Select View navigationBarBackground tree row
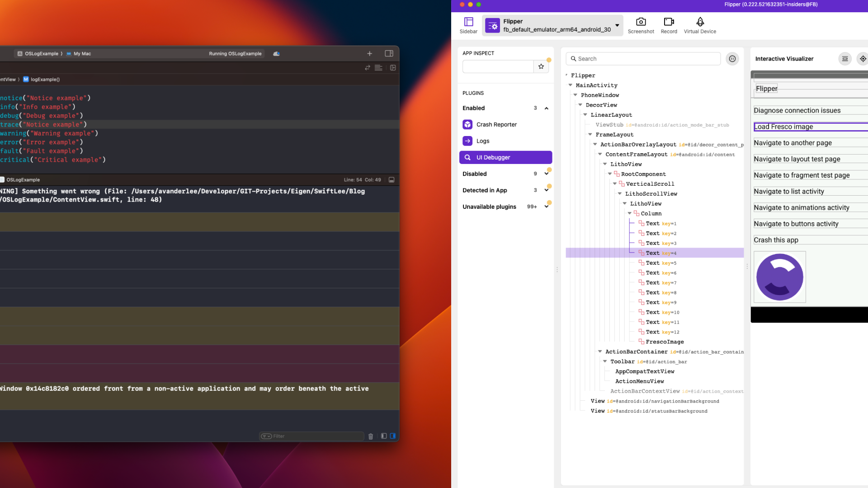The height and width of the screenshot is (488, 868). click(655, 401)
